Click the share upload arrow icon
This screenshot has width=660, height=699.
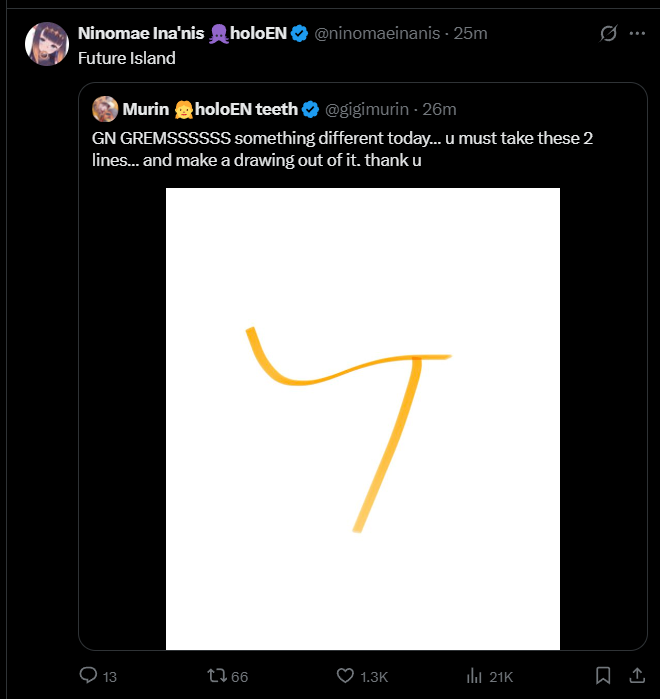pos(635,677)
